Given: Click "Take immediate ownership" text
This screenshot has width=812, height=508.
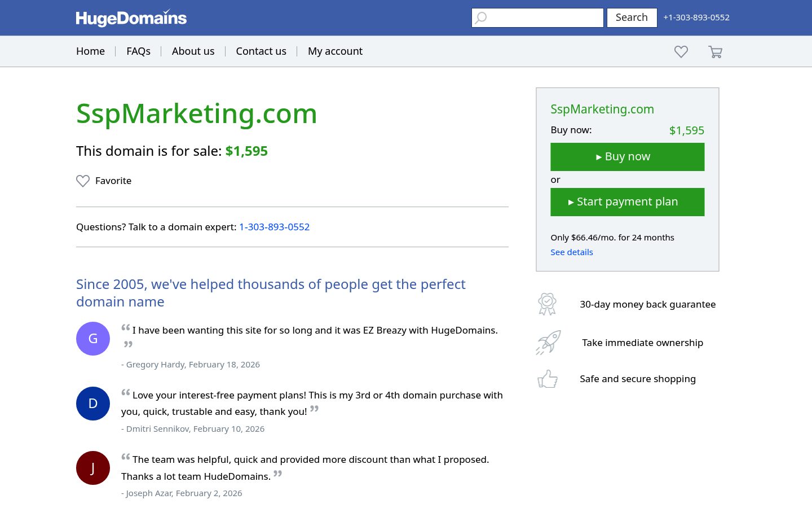Looking at the screenshot, I should tap(642, 343).
